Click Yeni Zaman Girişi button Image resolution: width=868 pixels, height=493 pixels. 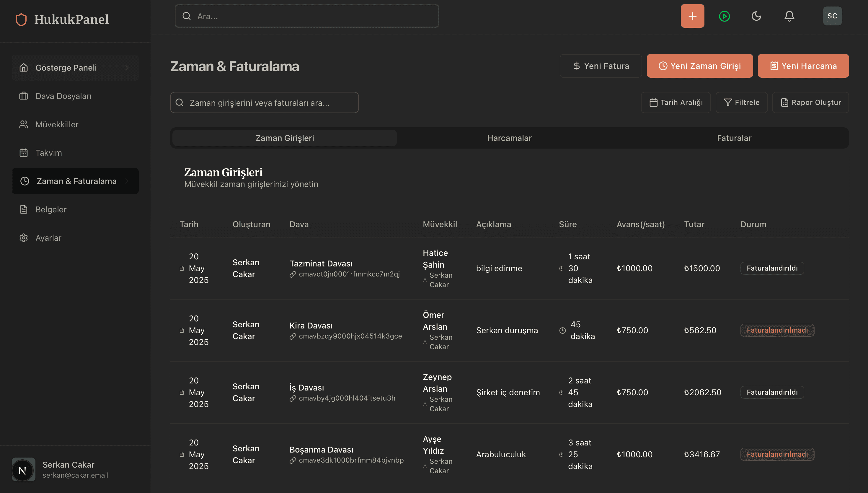(x=699, y=66)
